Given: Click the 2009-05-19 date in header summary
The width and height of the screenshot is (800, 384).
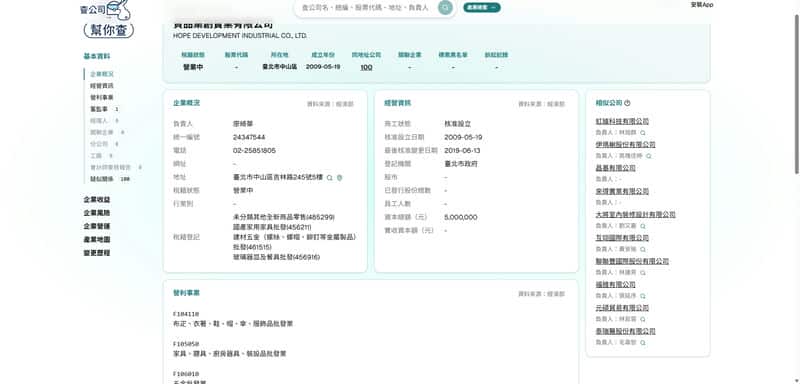Looking at the screenshot, I should [323, 67].
